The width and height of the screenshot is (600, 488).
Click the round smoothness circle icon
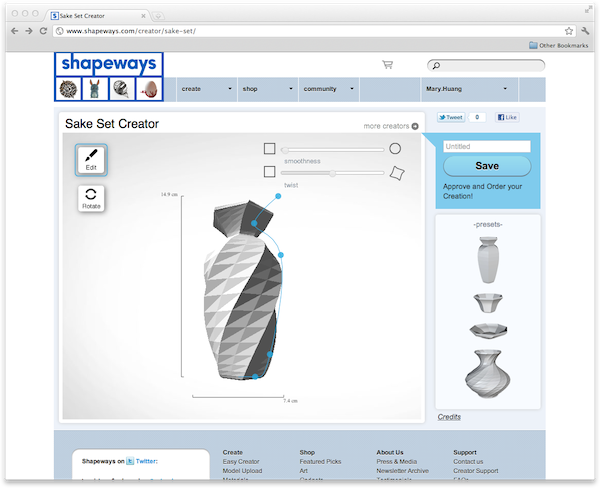click(x=395, y=149)
